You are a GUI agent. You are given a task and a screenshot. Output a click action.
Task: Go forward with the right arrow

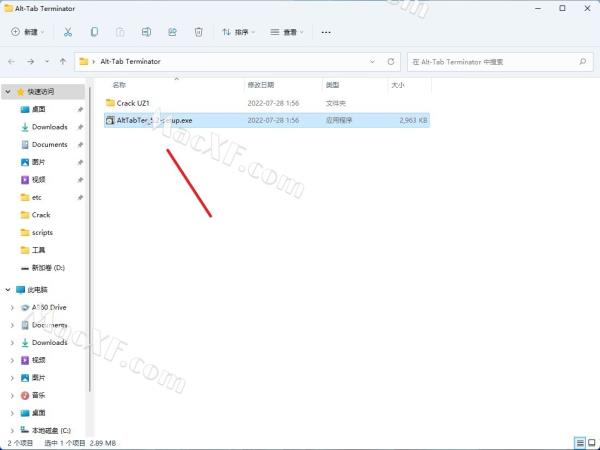coord(31,62)
